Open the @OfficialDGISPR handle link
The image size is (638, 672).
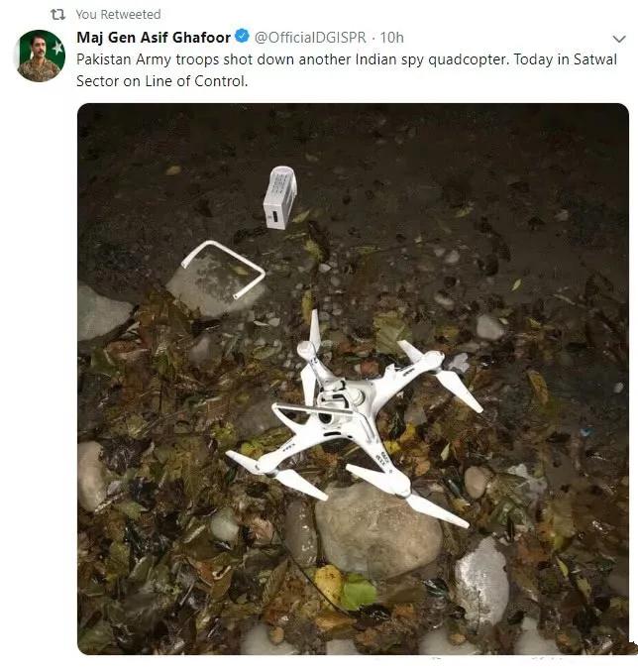click(311, 38)
